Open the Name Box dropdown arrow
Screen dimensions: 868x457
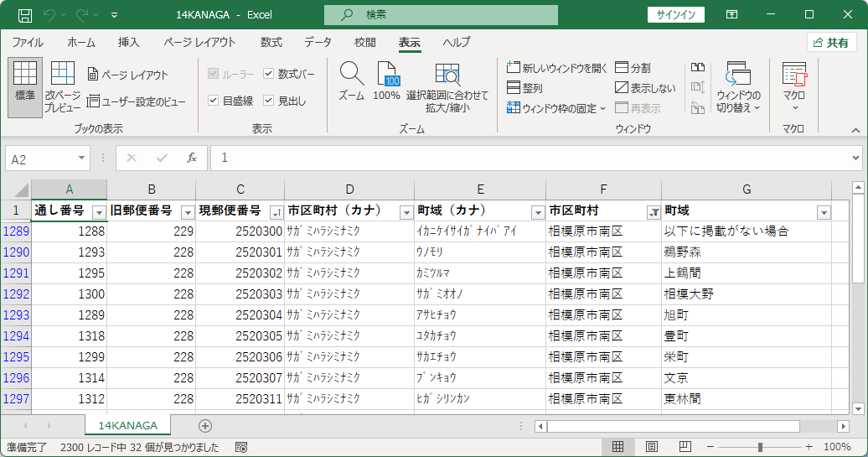[x=81, y=158]
